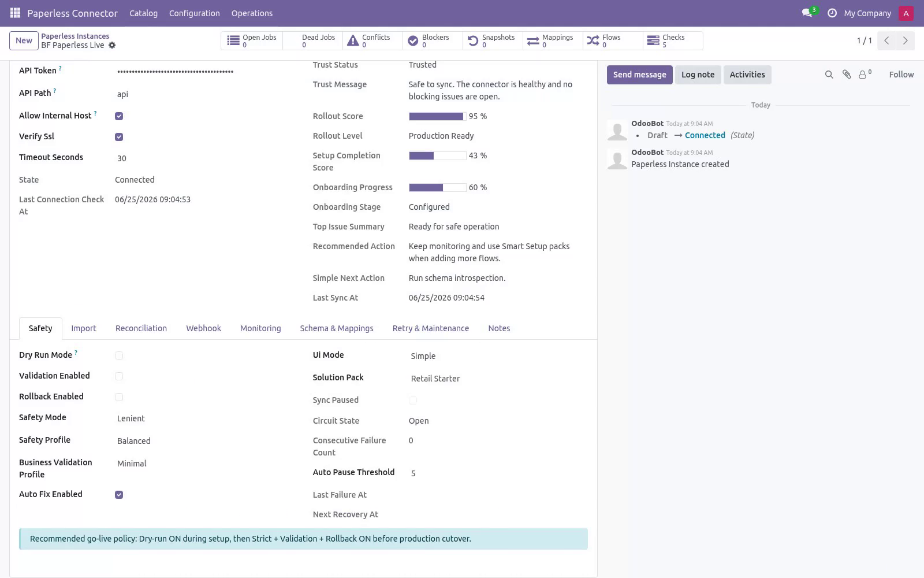Toggle Auto Fix Enabled checkbox

pyautogui.click(x=119, y=495)
